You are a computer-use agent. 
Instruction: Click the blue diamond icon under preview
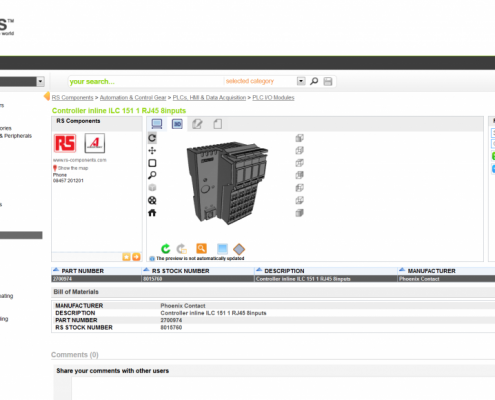(239, 249)
